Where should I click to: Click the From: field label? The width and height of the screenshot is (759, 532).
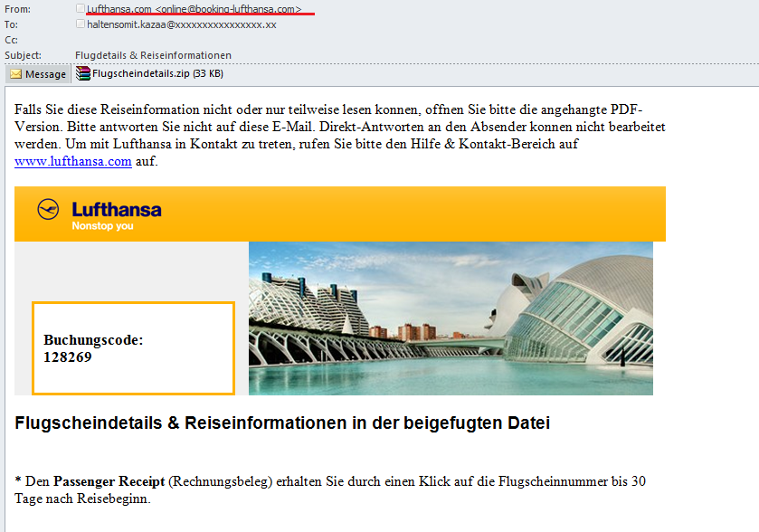17,9
